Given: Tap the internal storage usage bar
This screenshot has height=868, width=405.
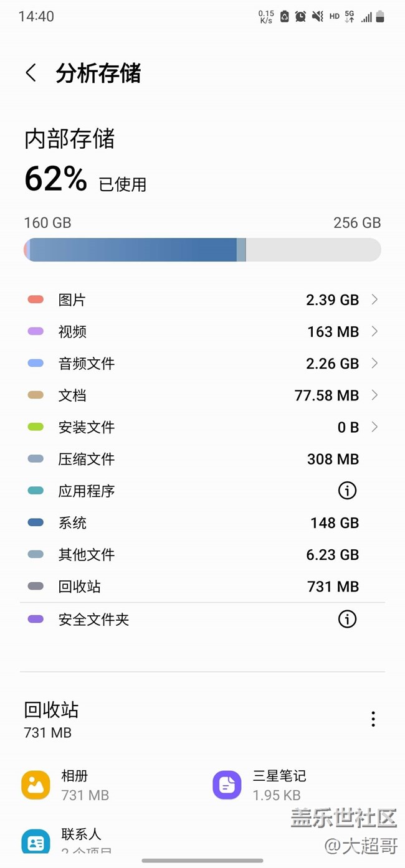Looking at the screenshot, I should pyautogui.click(x=202, y=250).
